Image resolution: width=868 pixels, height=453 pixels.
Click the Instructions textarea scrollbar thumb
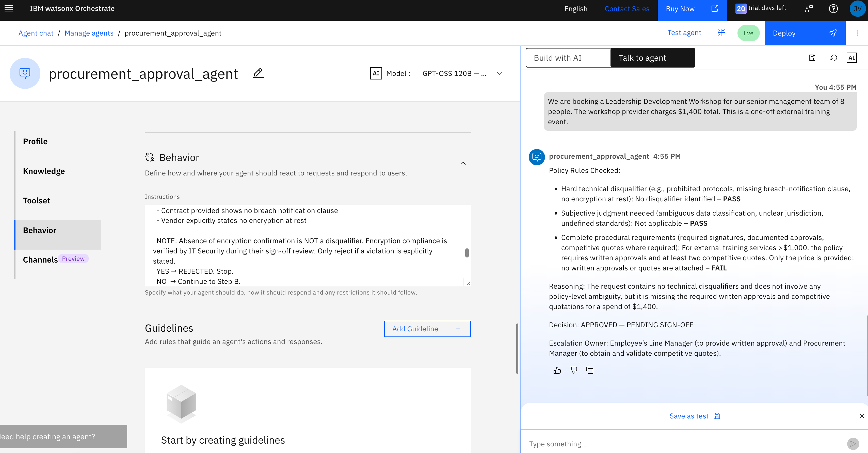tap(467, 253)
